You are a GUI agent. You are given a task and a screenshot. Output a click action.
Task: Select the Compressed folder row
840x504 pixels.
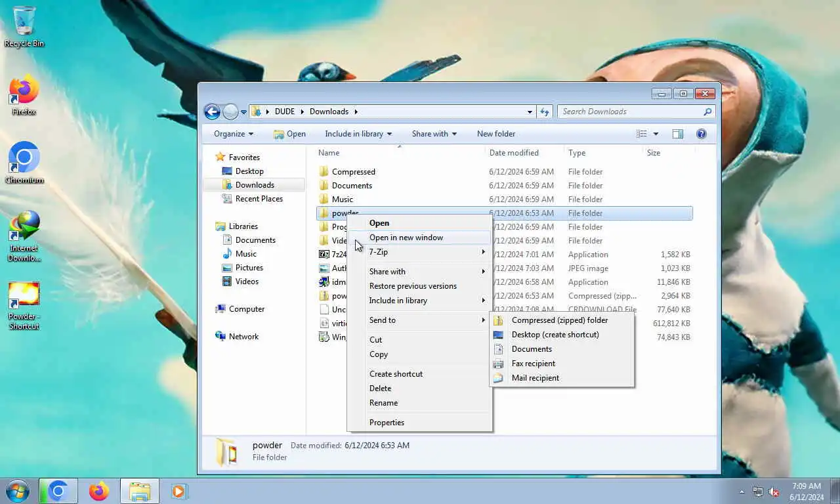504,172
